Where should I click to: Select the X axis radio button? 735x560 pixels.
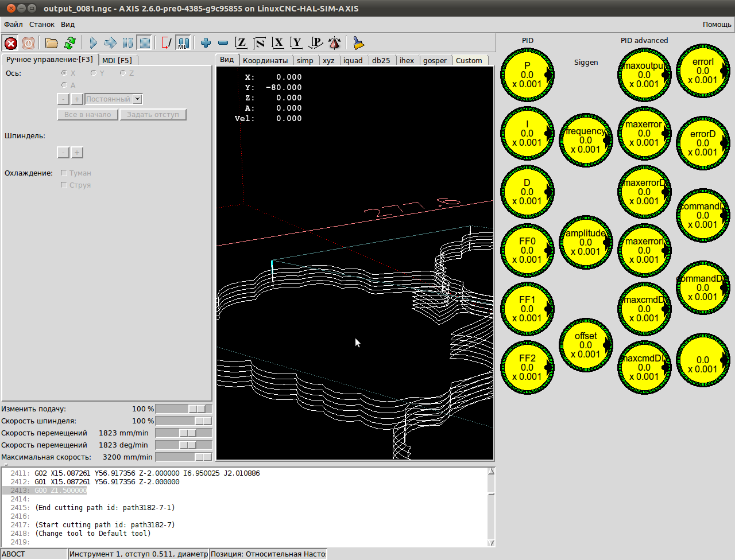pyautogui.click(x=64, y=73)
